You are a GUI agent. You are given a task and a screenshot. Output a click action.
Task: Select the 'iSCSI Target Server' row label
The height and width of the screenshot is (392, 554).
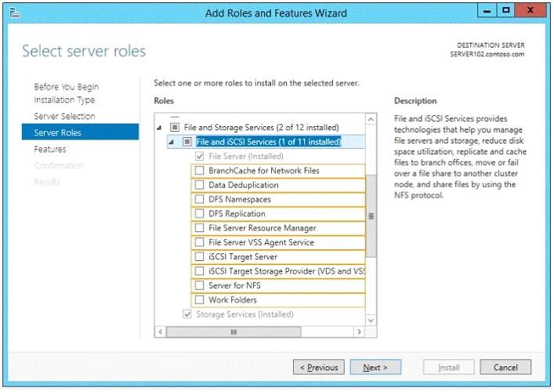click(243, 256)
